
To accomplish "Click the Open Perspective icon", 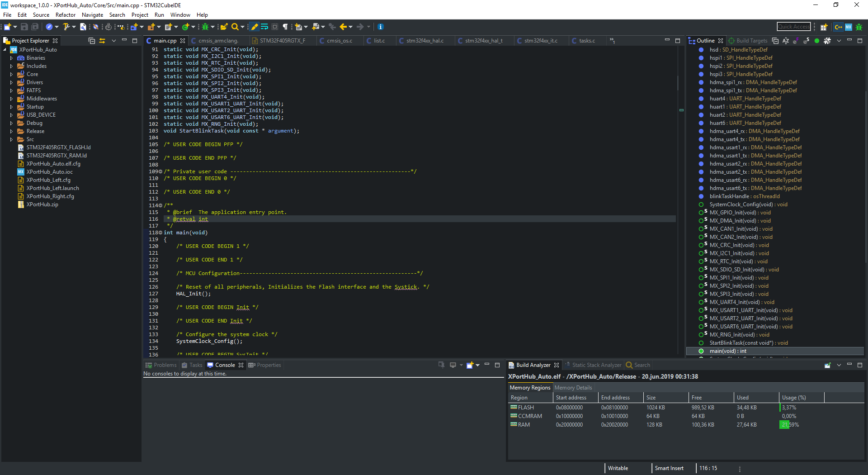I will click(824, 27).
